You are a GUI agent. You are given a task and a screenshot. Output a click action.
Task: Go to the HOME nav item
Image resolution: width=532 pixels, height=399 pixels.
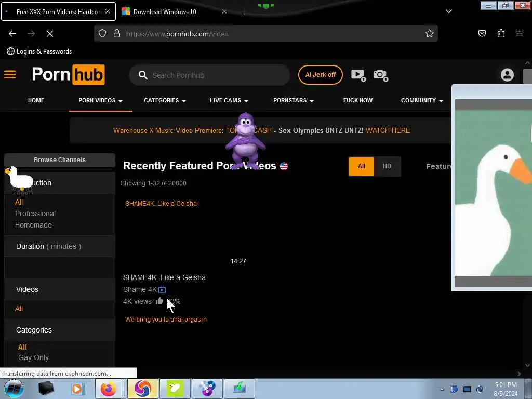tap(36, 100)
